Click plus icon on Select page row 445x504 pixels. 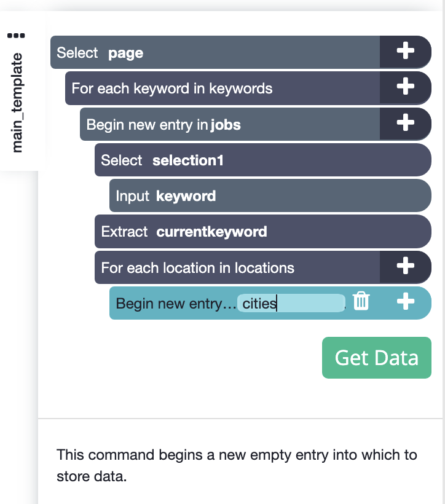(x=405, y=51)
